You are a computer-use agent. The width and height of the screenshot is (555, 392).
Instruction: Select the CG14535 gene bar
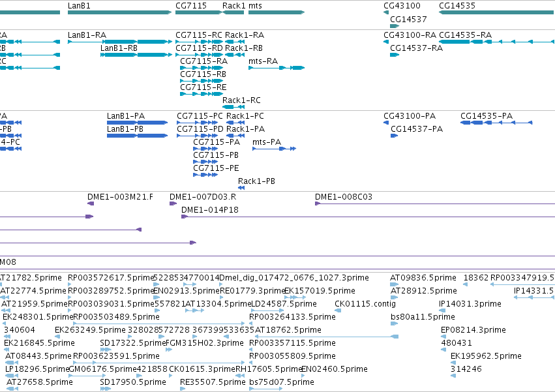[x=496, y=12]
